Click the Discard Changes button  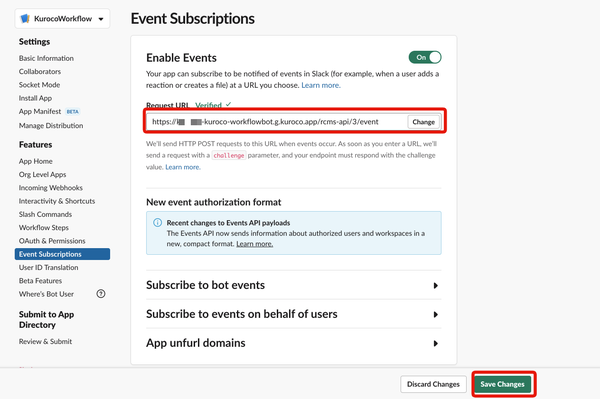(433, 384)
